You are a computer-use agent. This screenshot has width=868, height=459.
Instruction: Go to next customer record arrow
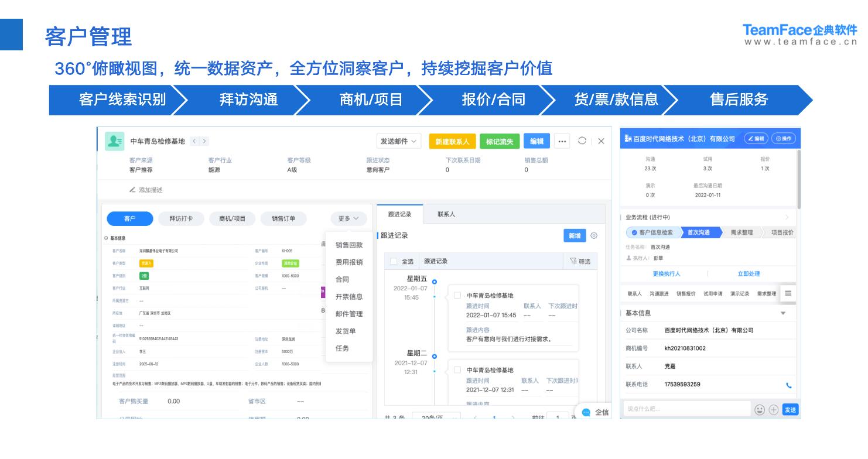pyautogui.click(x=205, y=141)
